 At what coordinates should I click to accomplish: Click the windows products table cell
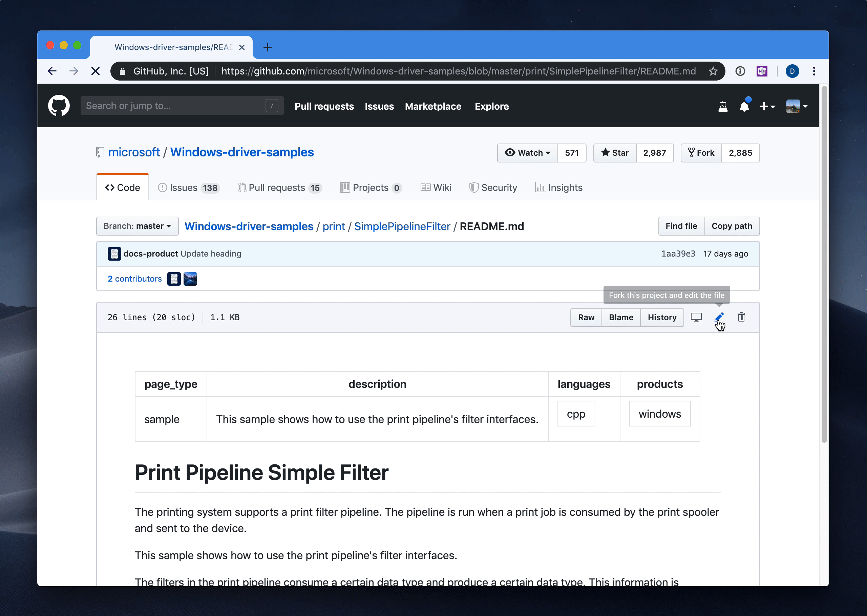[x=660, y=414]
